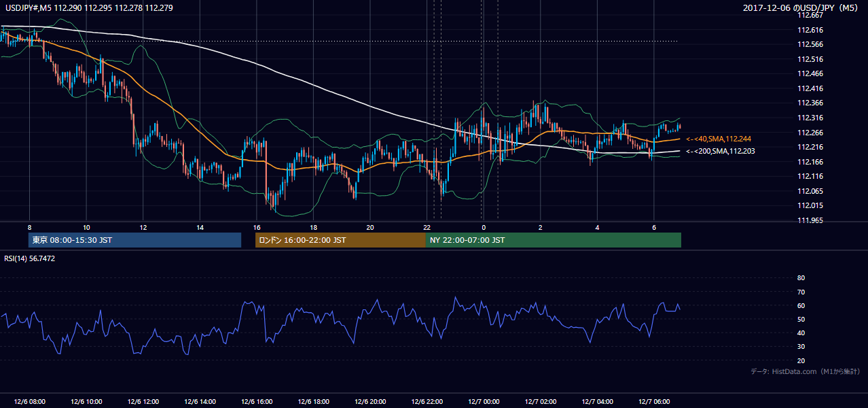This screenshot has height=408, width=868.
Task: Click the 12/6 18:00 bottom time label
Action: click(313, 401)
